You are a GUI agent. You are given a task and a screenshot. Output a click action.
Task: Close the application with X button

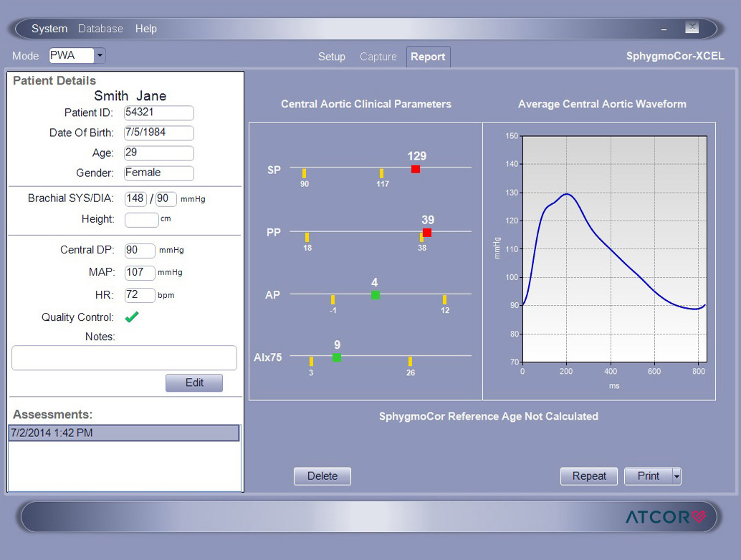(x=692, y=28)
